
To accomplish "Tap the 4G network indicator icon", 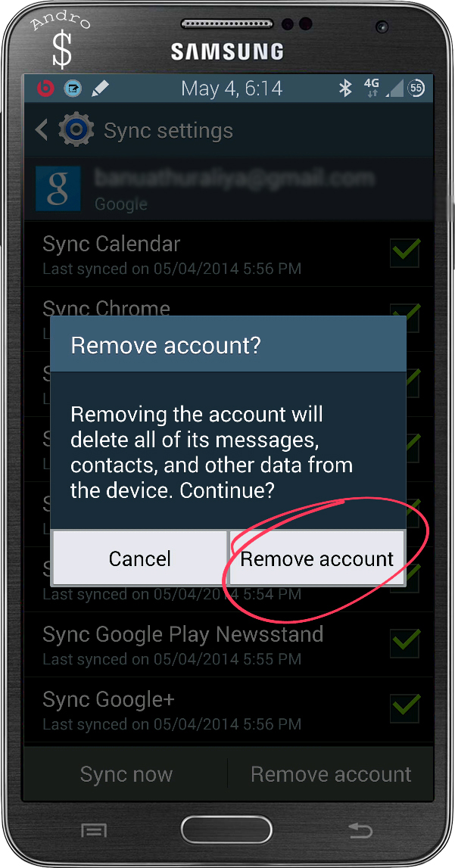I will point(372,88).
